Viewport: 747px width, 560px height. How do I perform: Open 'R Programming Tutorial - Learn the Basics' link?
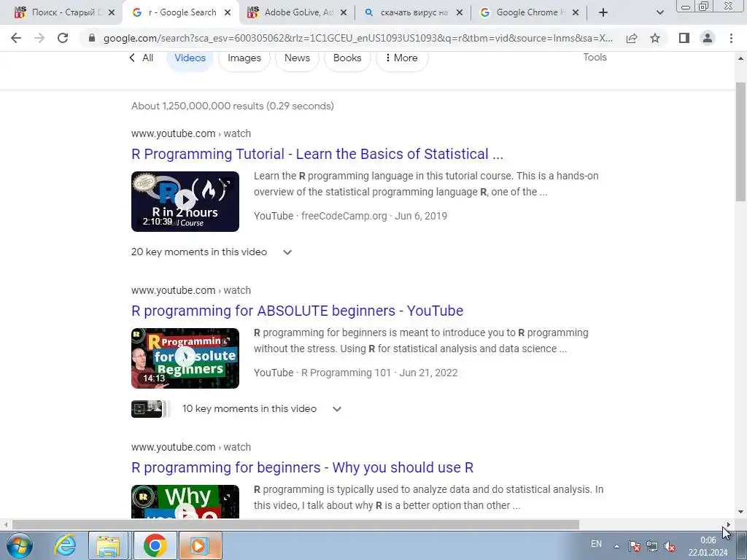pyautogui.click(x=317, y=154)
